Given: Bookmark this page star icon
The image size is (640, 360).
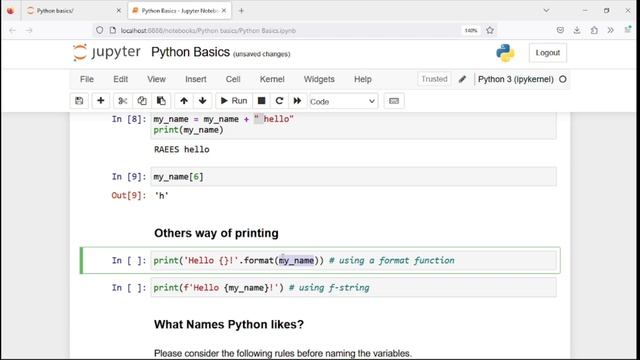Looking at the screenshot, I should point(490,30).
